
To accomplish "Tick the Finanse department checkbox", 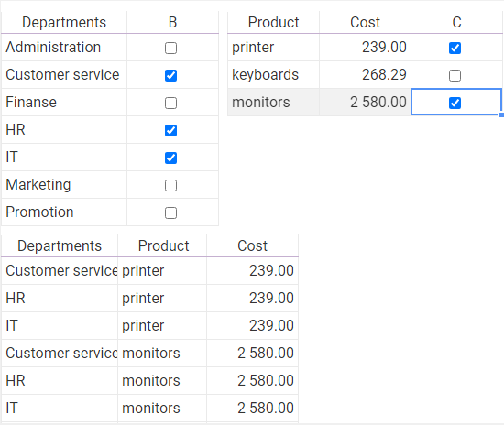I will (x=170, y=104).
